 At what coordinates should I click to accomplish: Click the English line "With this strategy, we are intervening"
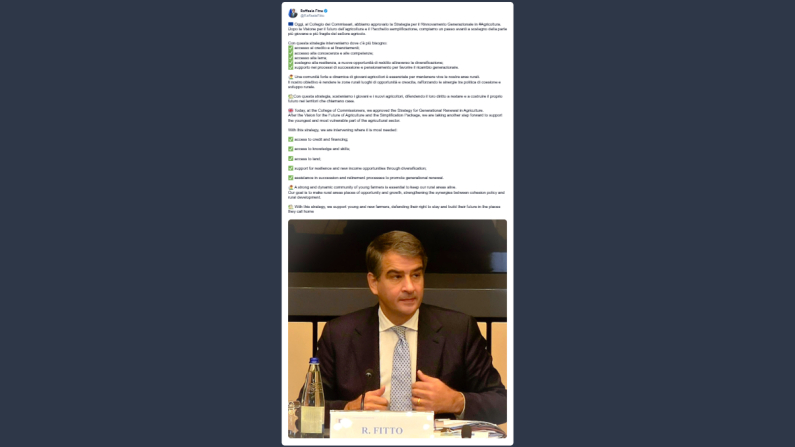tap(342, 130)
